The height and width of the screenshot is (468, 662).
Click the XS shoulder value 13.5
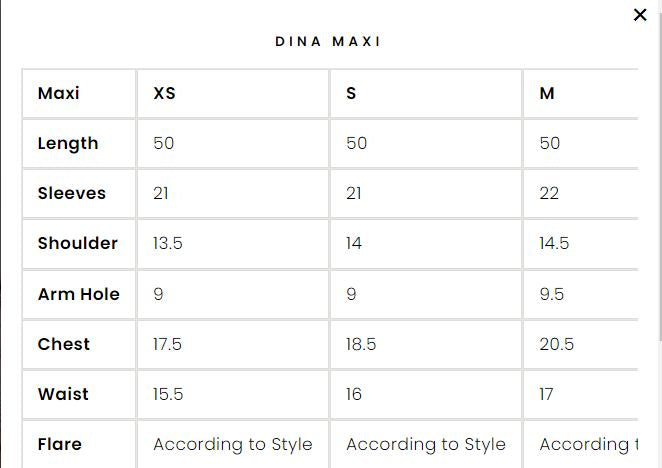pyautogui.click(x=168, y=243)
